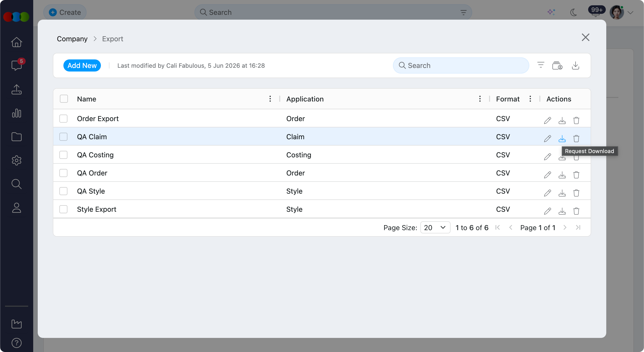Delete the QA Order row

point(576,175)
